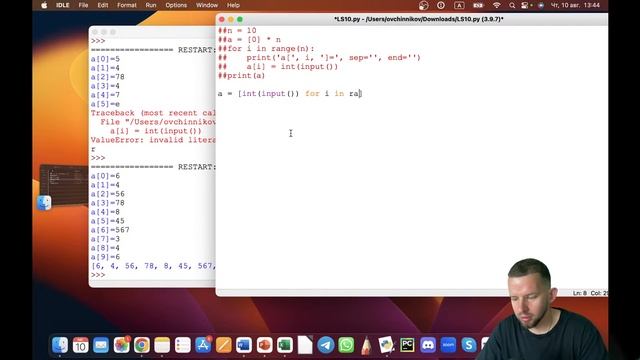
Task: Click 'ValueError: invalid litera' in shell
Action: pos(153,140)
